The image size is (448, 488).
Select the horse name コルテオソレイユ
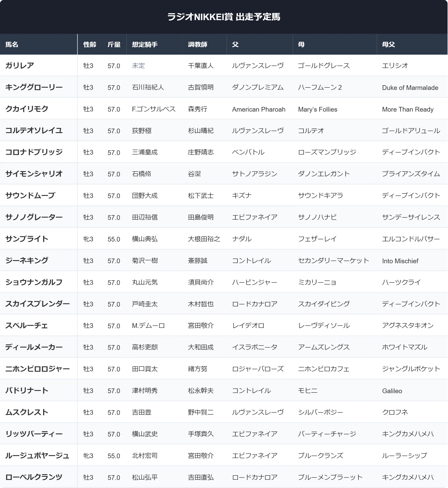[34, 131]
